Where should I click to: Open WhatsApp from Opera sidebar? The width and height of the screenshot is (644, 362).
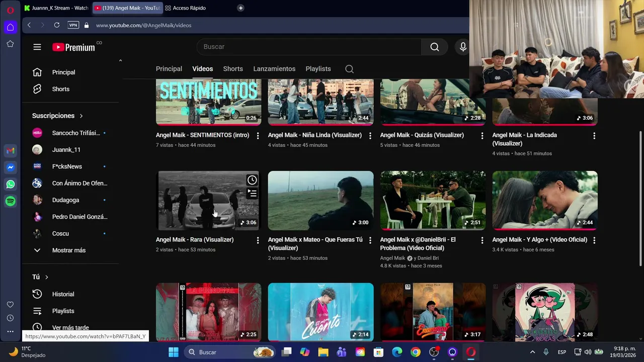[11, 185]
